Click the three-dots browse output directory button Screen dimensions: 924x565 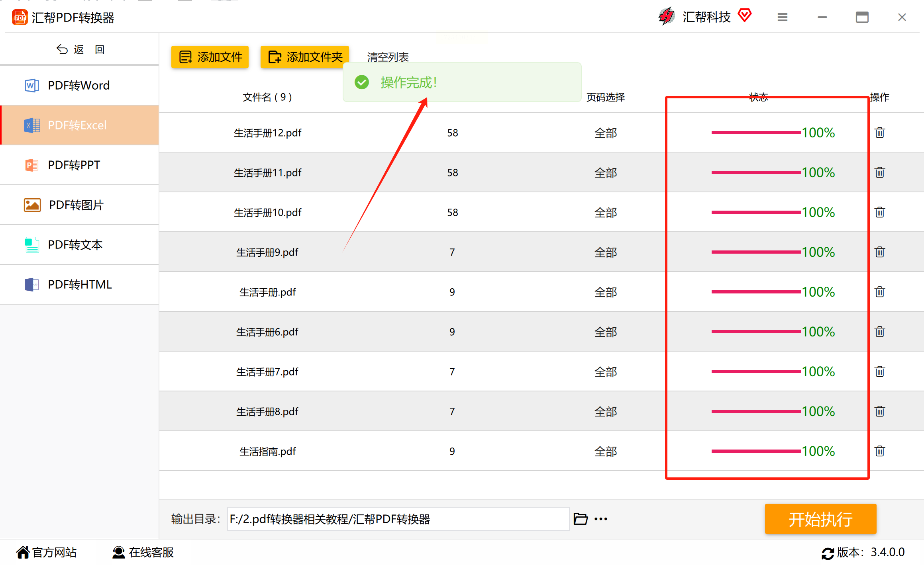(600, 519)
